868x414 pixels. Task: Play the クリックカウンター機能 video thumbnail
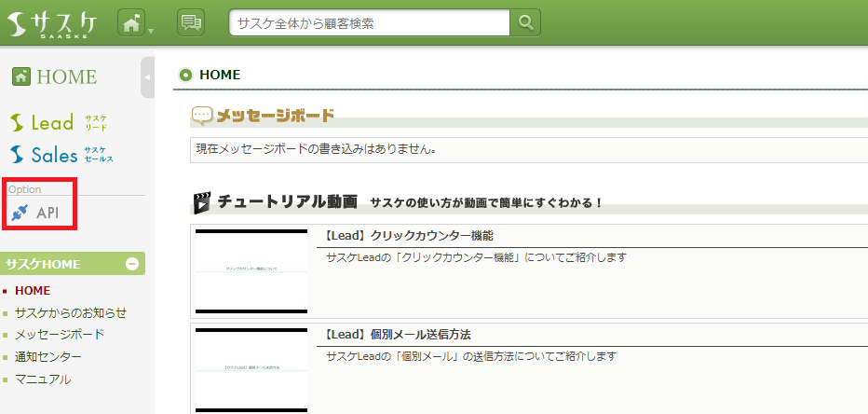pos(251,271)
